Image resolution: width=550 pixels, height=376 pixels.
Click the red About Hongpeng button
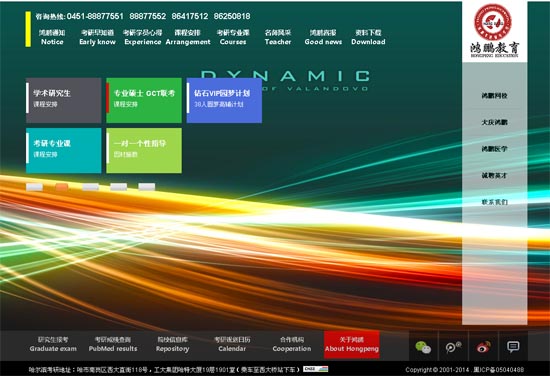pyautogui.click(x=351, y=344)
